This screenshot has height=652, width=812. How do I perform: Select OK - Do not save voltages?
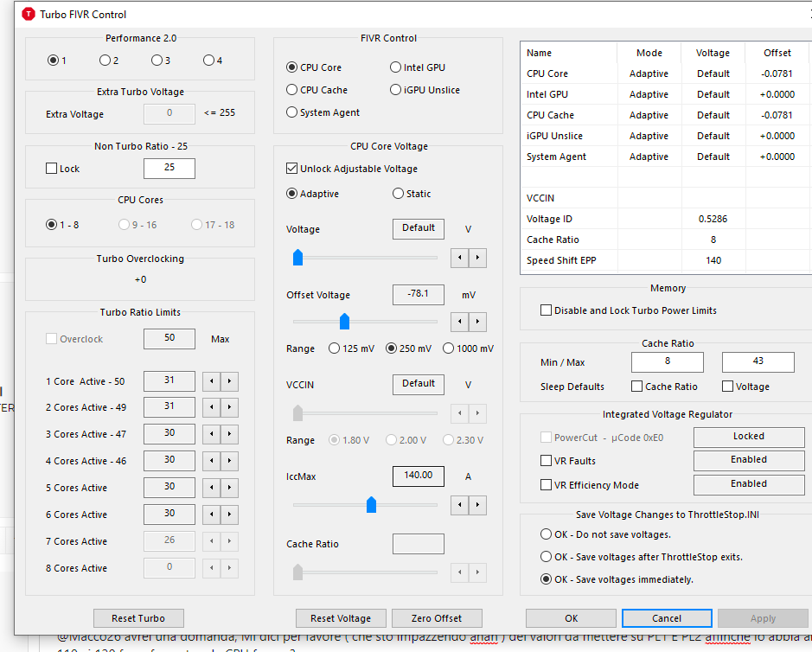(x=546, y=534)
